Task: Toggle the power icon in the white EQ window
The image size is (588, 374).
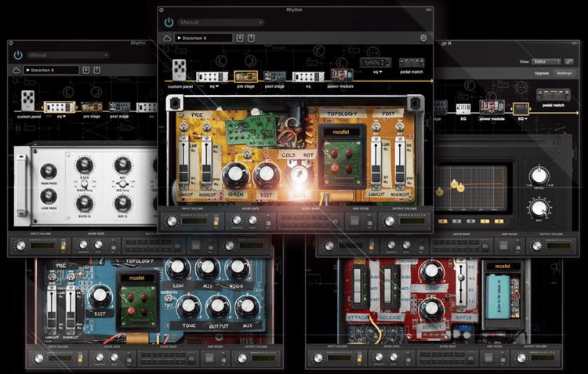Action: click(18, 55)
